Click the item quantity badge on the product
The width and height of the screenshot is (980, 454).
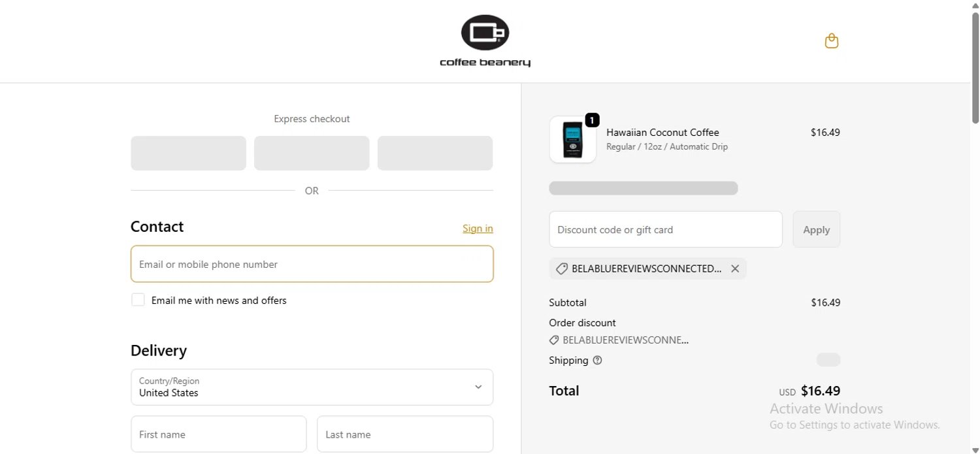click(x=591, y=120)
